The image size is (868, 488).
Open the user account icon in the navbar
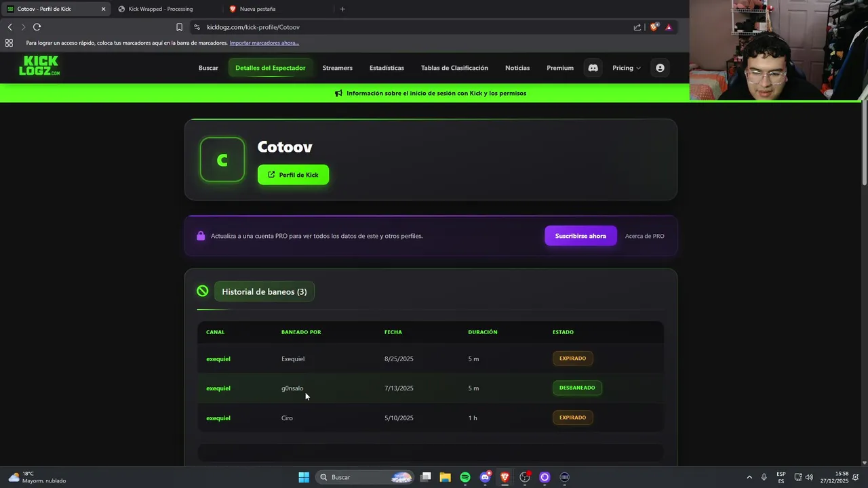pos(660,68)
